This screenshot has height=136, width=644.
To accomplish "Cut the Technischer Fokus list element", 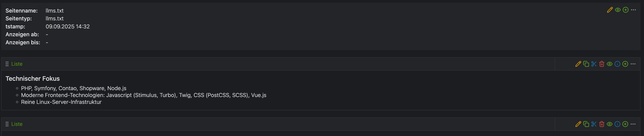I will tap(594, 64).
